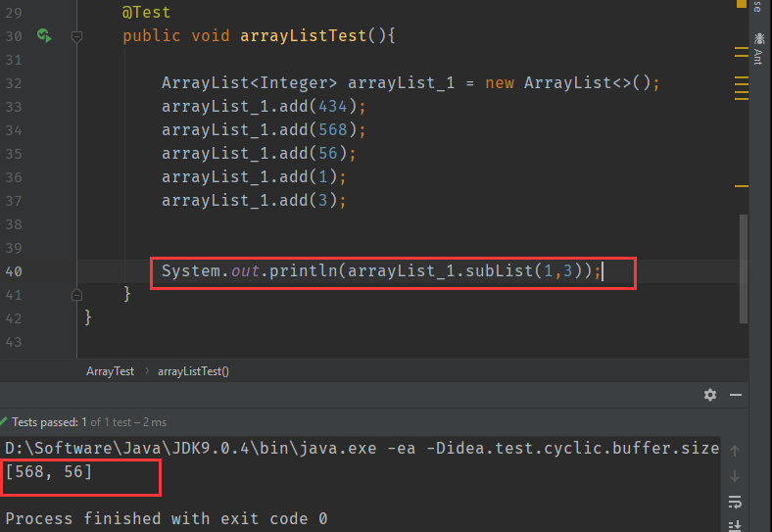Click line number 32 in the gutter

coord(14,83)
